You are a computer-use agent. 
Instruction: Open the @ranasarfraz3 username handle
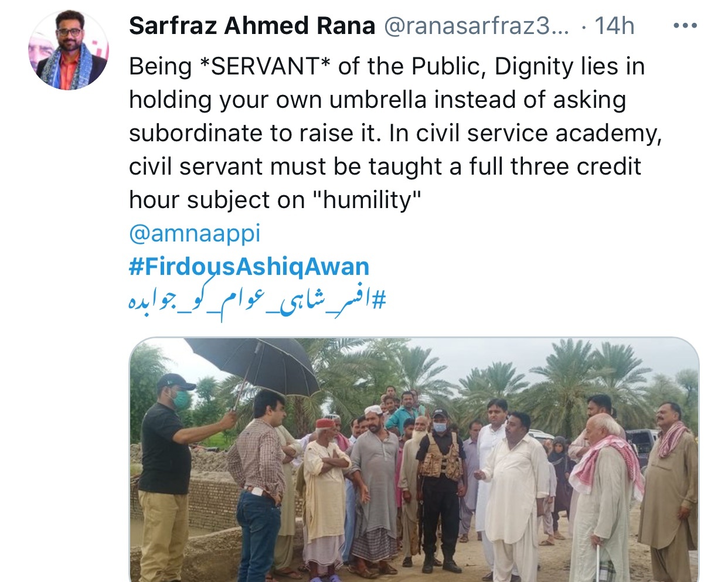476,26
